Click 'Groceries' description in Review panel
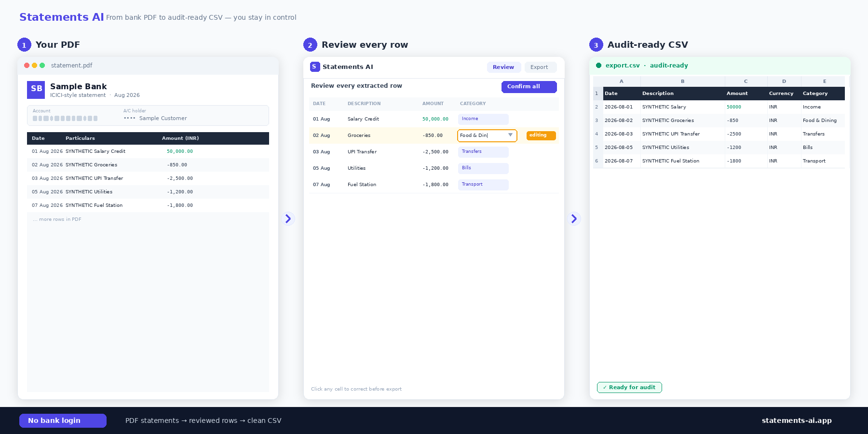Image resolution: width=868 pixels, height=434 pixels. pyautogui.click(x=359, y=136)
